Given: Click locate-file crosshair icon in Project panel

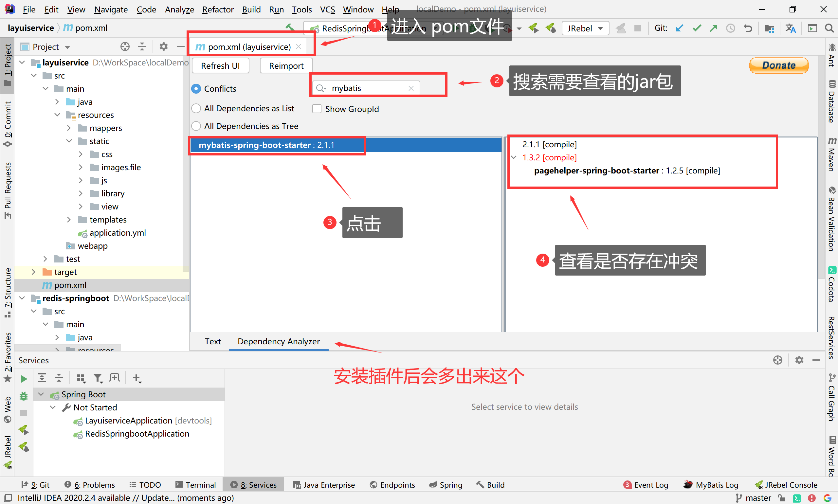Looking at the screenshot, I should [x=125, y=46].
